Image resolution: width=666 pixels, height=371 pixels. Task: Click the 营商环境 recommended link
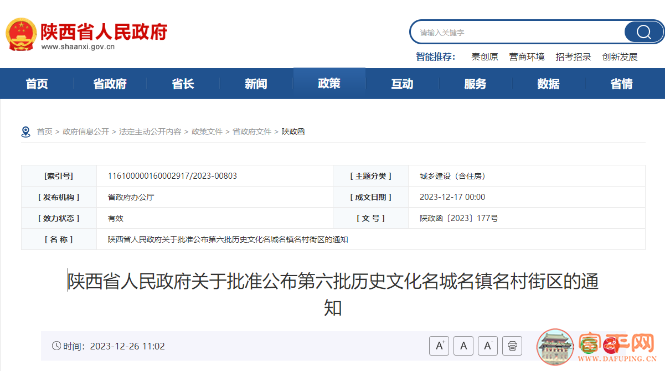527,57
